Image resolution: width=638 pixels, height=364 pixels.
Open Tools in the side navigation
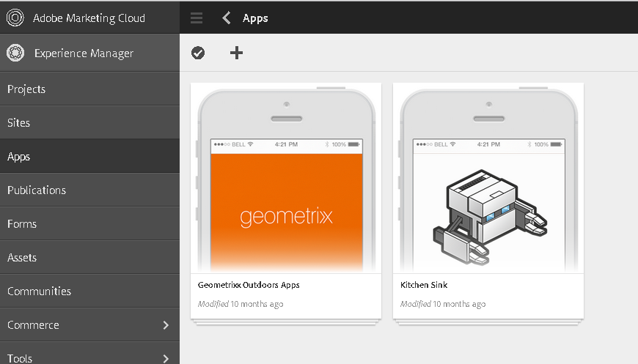pyautogui.click(x=89, y=354)
